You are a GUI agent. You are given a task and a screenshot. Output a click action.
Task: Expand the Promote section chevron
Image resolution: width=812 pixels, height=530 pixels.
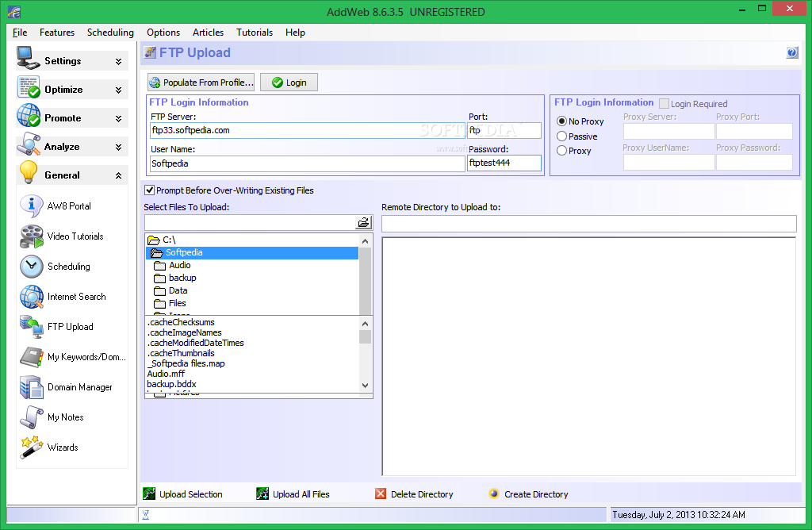pos(119,118)
